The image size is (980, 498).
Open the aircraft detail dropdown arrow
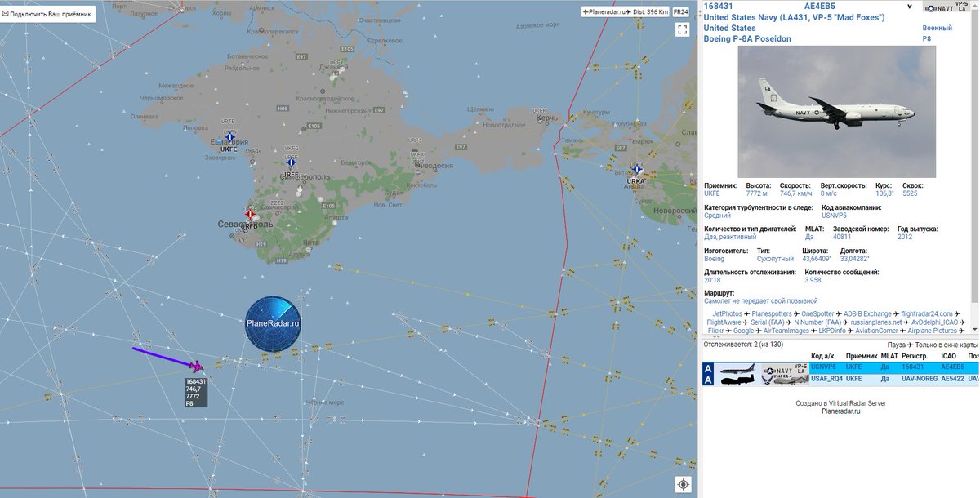coord(911,7)
